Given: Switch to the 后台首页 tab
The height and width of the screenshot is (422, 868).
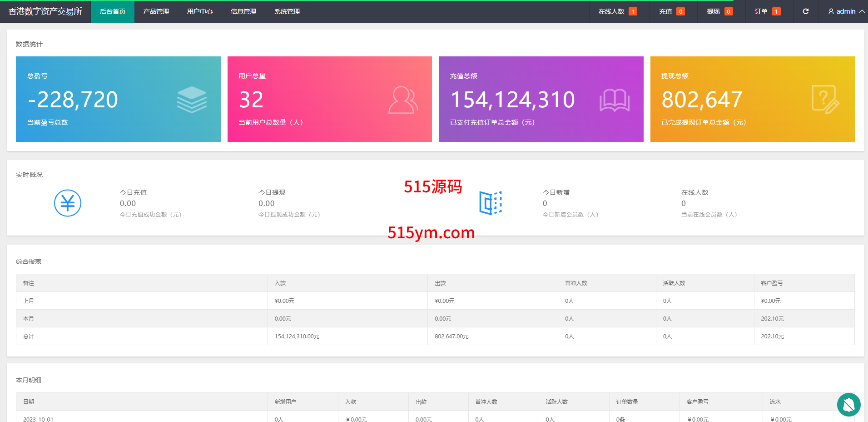Looking at the screenshot, I should point(112,11).
